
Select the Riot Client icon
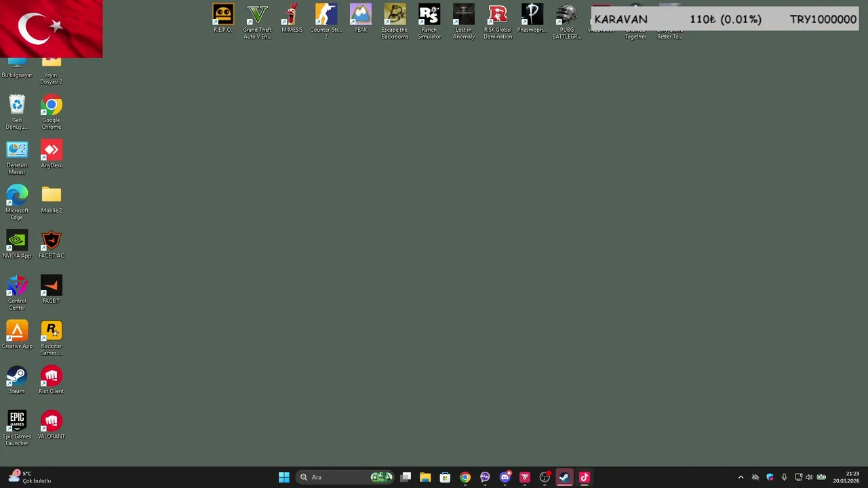[51, 380]
